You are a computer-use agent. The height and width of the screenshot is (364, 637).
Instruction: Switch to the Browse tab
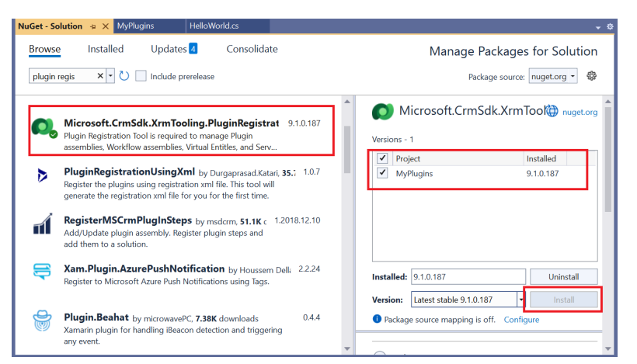tap(45, 49)
